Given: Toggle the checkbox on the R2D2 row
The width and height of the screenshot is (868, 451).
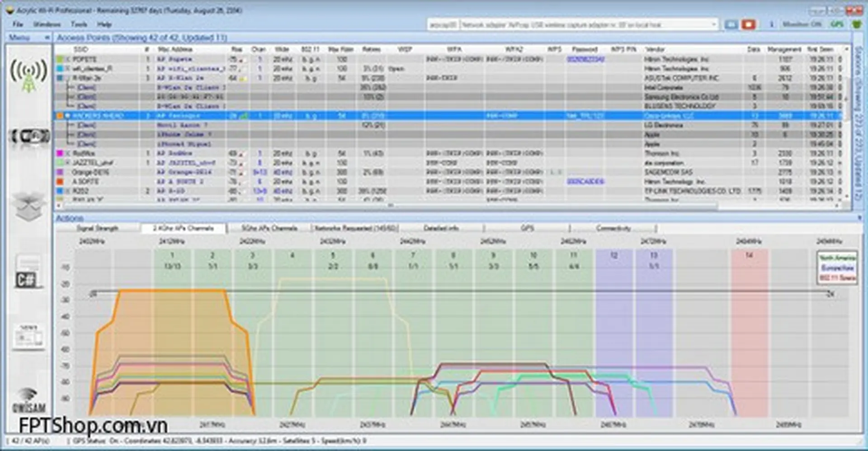Looking at the screenshot, I should (x=68, y=191).
